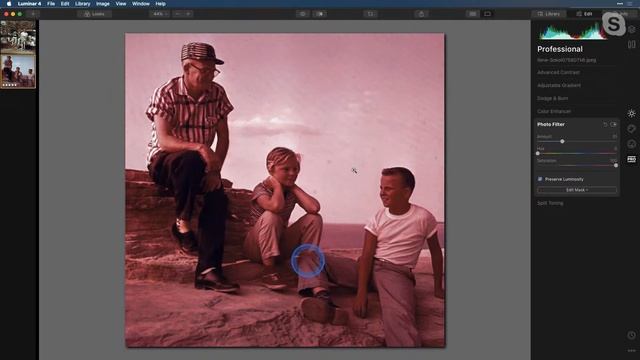Viewport: 640px width, 360px height.
Task: Select the second filmstrip thumbnail
Action: point(18,71)
